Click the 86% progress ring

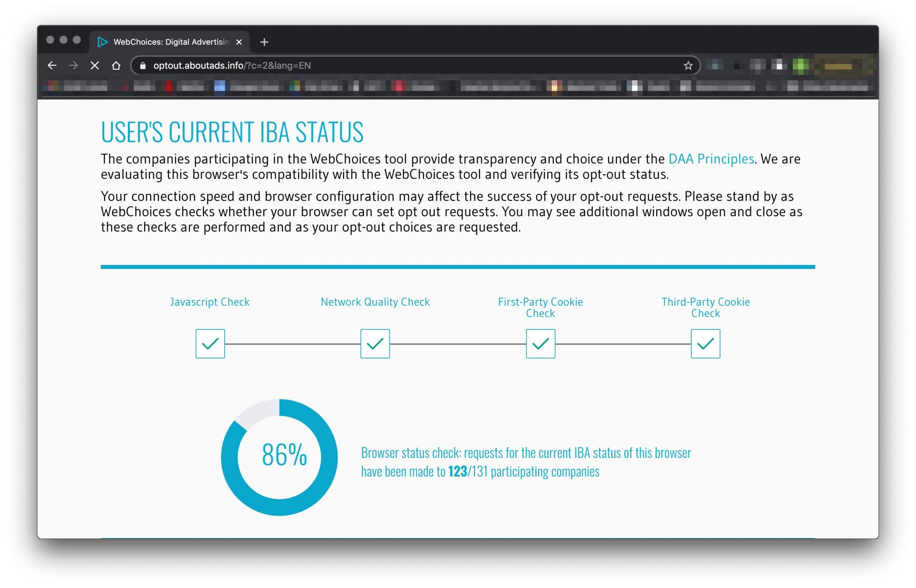[279, 457]
